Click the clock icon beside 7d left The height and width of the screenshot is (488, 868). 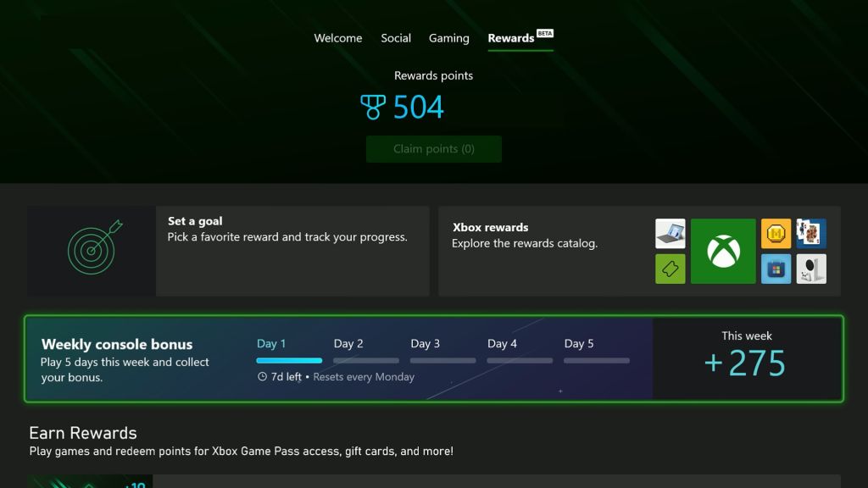(x=263, y=377)
